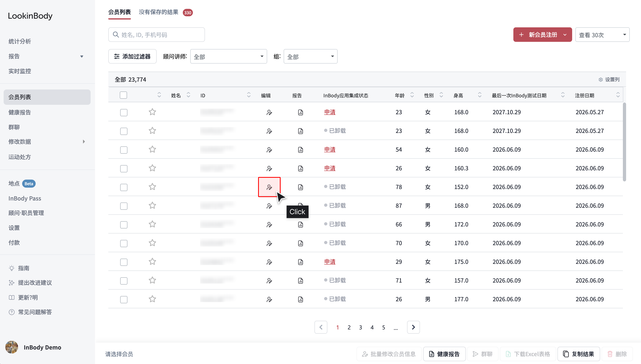
Task: Click edit icon for the 78-year-old member
Action: 269,187
